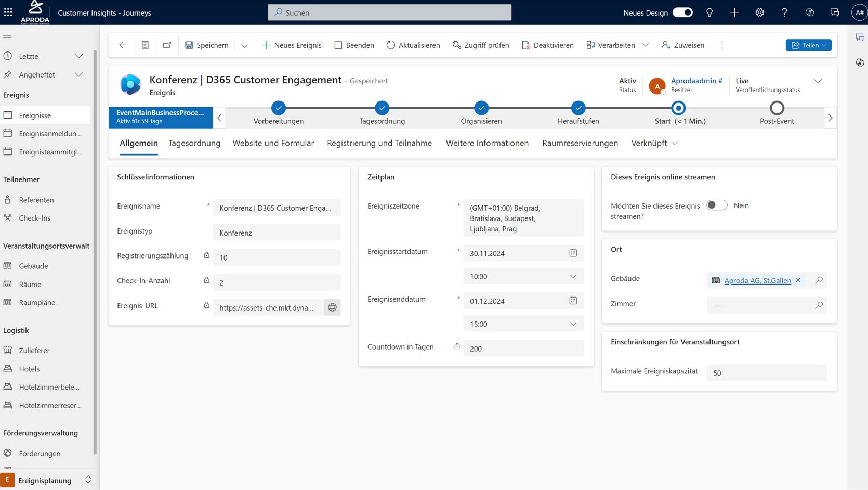Expand the 10:00 start time dropdown
Screen dimensions: 868x490
(573, 276)
